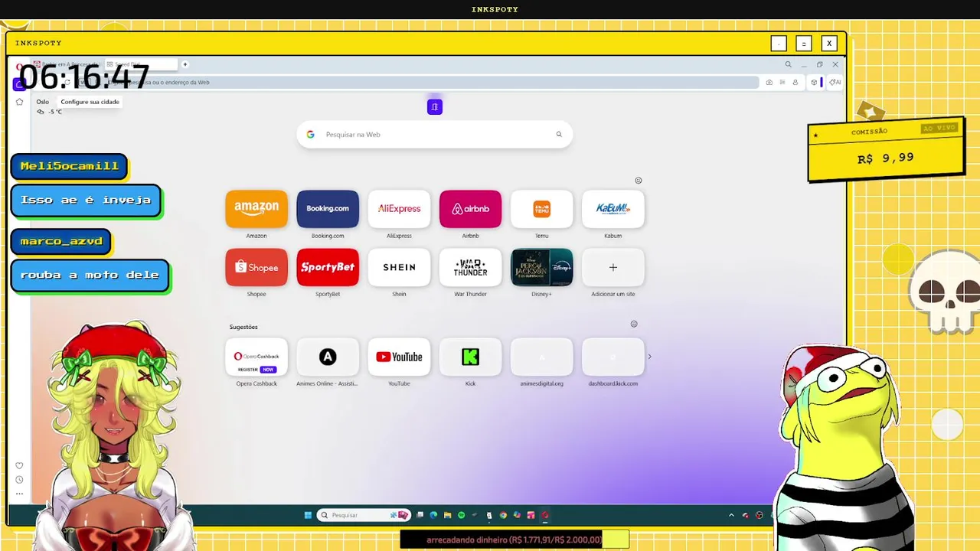Open the dashboard.kick.com suggestion tile

pos(613,357)
